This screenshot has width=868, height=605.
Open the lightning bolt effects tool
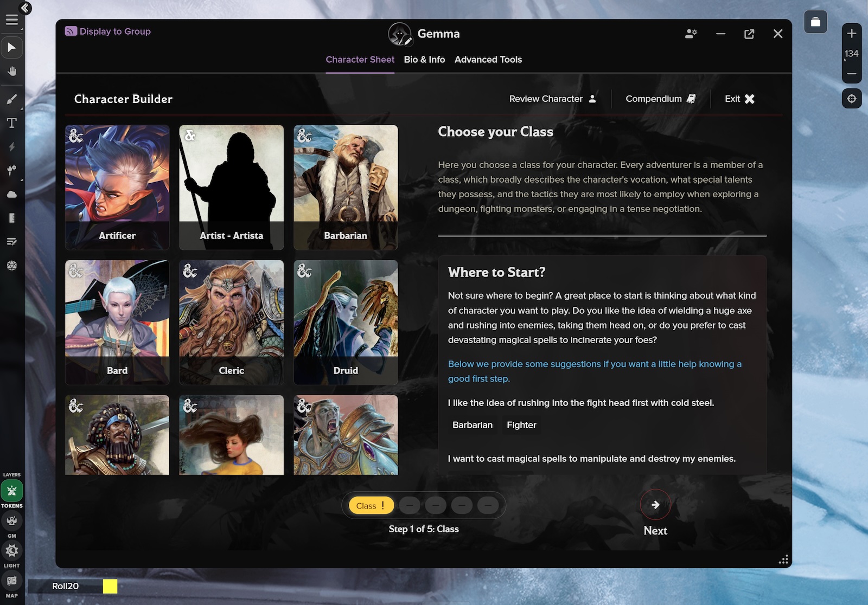pyautogui.click(x=11, y=147)
